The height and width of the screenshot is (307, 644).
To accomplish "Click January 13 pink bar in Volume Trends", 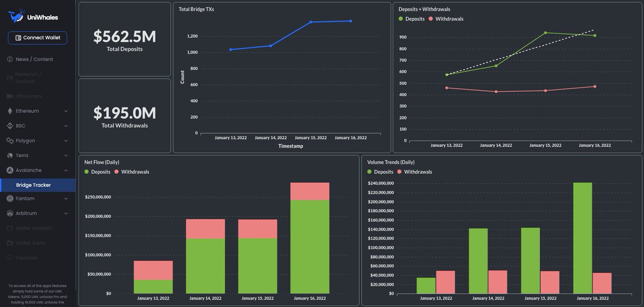I will [445, 282].
